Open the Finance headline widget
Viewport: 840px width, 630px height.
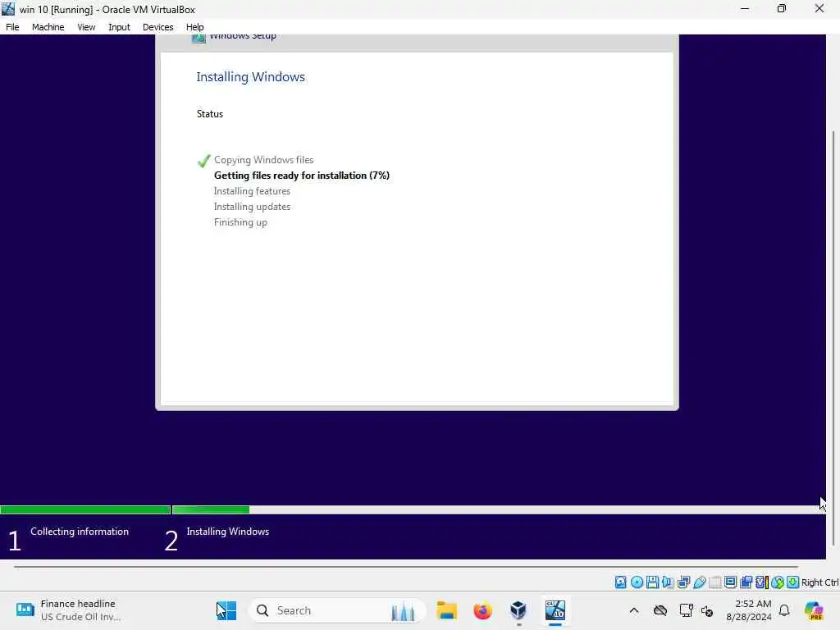point(69,610)
